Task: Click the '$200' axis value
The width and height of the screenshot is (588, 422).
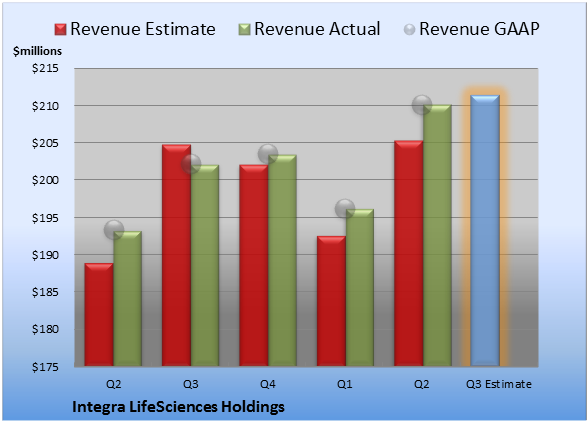Action: pos(46,180)
